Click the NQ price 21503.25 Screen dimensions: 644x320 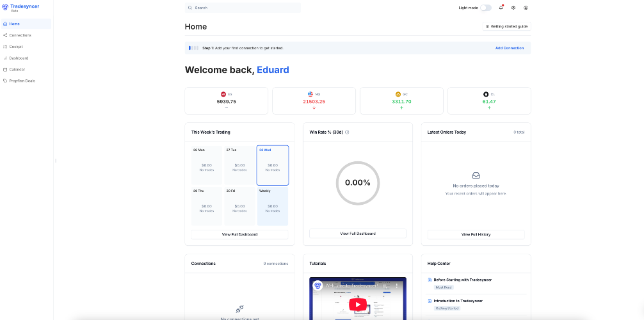point(314,102)
